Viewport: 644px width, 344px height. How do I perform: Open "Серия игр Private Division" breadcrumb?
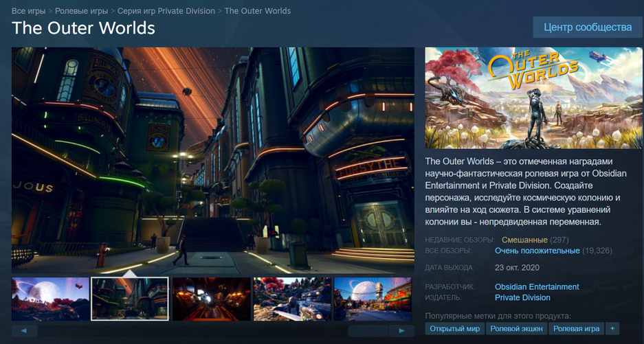[166, 11]
